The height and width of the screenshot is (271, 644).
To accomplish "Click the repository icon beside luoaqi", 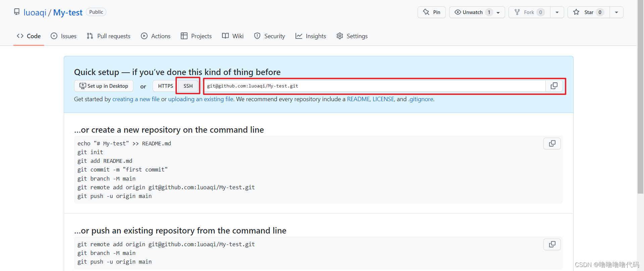I will (x=17, y=12).
